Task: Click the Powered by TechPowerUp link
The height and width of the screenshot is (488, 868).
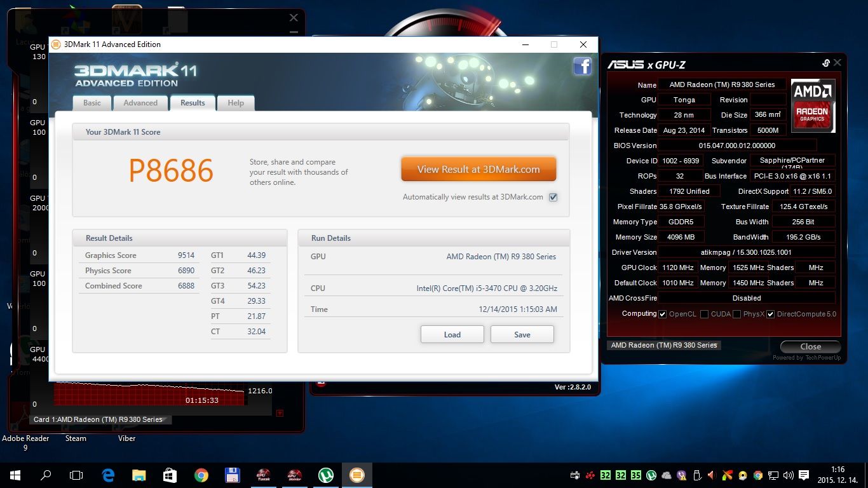Action: pos(806,358)
